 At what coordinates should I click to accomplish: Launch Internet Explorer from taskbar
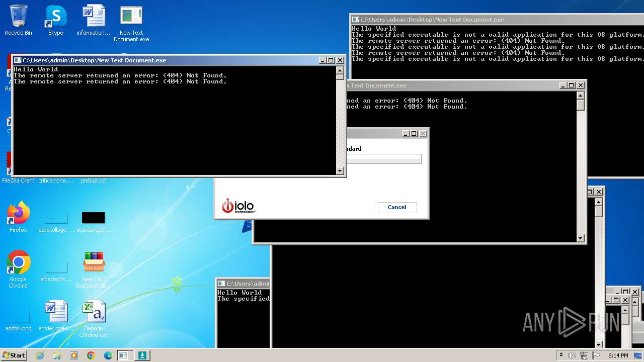click(40, 355)
